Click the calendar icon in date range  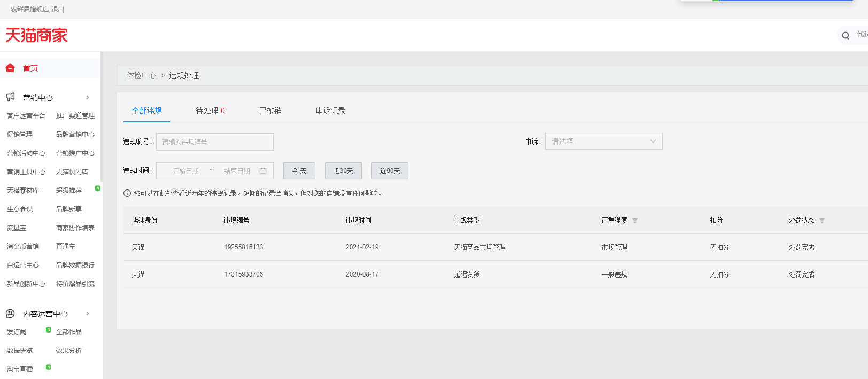click(x=263, y=171)
